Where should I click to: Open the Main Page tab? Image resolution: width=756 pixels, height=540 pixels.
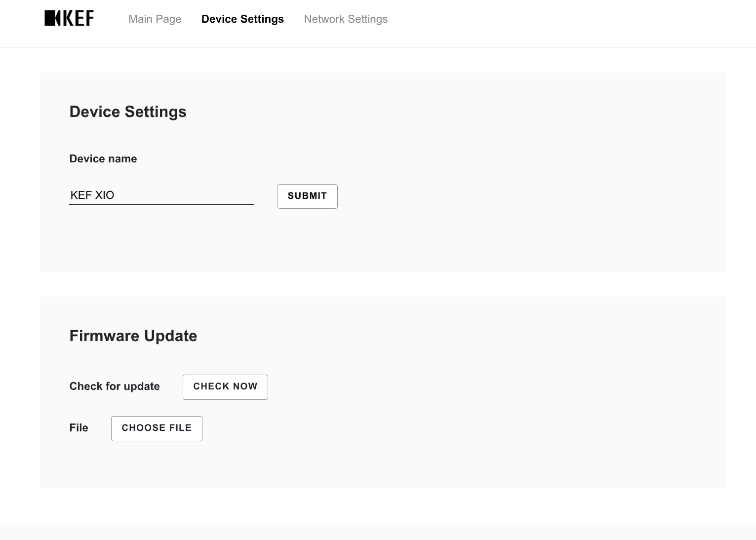tap(155, 19)
